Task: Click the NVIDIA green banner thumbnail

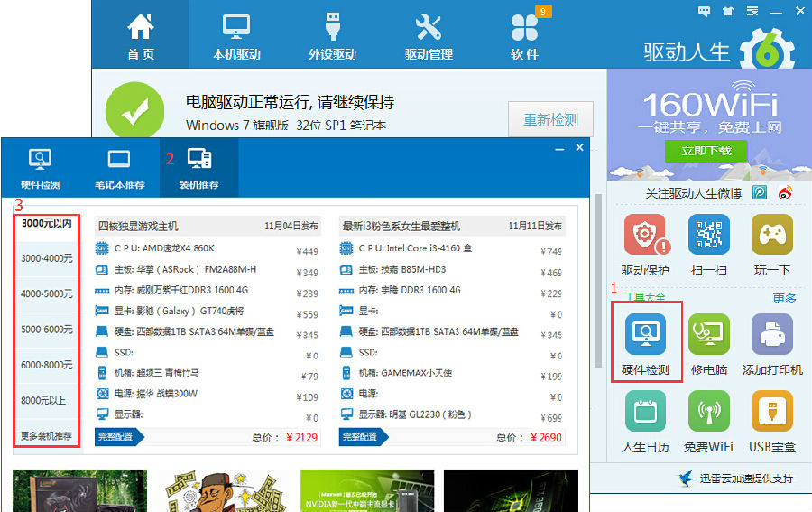Action: click(x=367, y=490)
